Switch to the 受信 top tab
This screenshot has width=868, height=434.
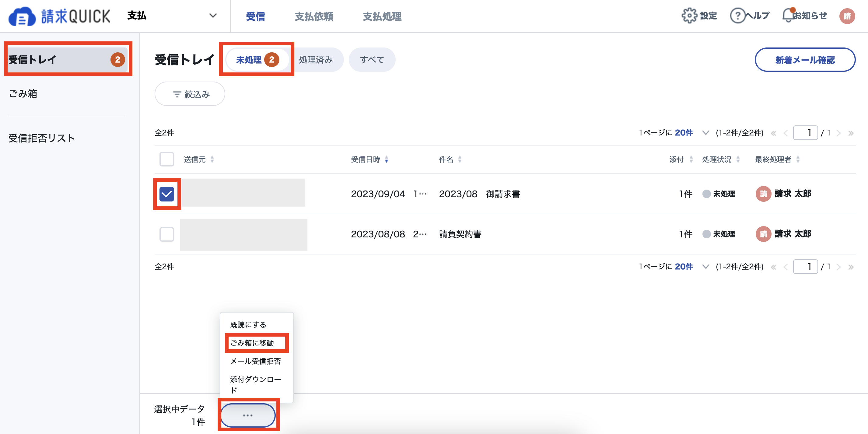[x=255, y=16]
